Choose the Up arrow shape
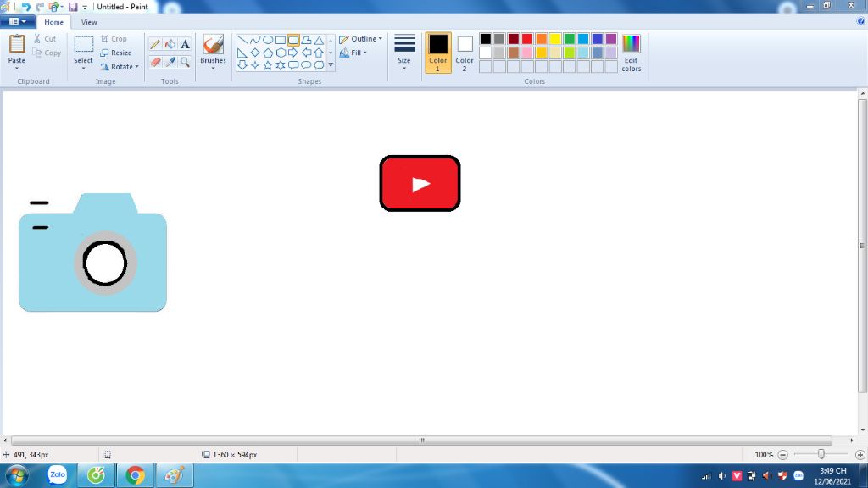The width and height of the screenshot is (868, 488). pyautogui.click(x=319, y=53)
